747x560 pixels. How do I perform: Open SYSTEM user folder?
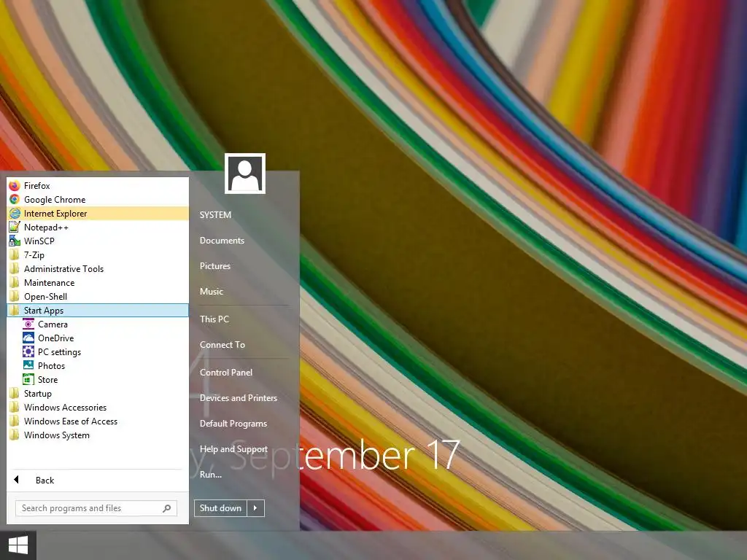coord(215,215)
